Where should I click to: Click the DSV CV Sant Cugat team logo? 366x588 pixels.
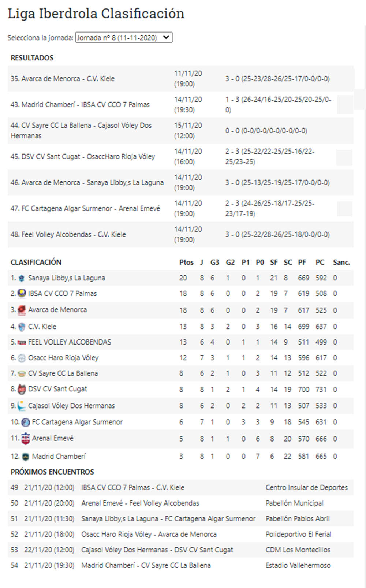pyautogui.click(x=22, y=389)
